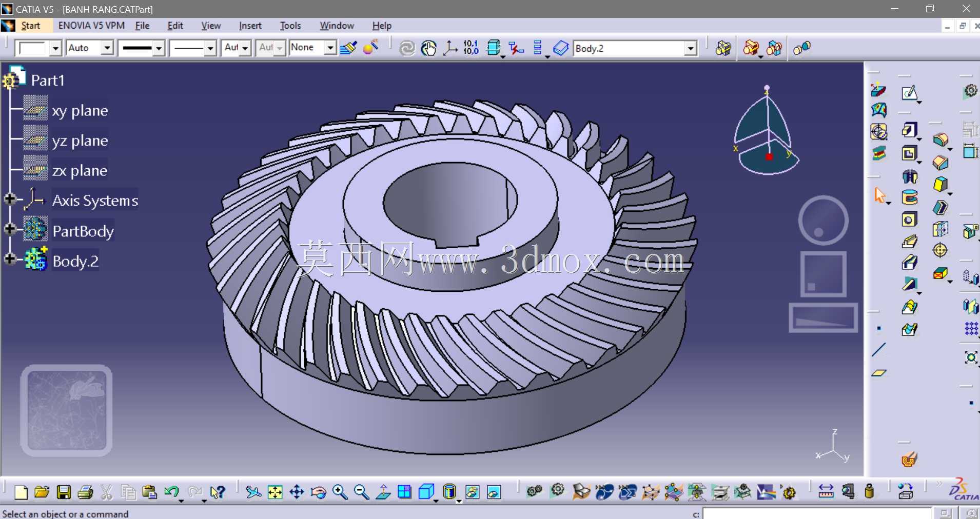Screen dimensions: 980x519
Task: Click the Chamfer tool icon
Action: click(x=940, y=163)
